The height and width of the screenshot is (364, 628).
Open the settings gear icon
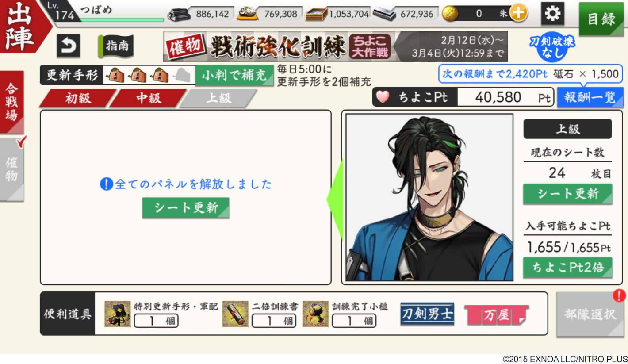(x=552, y=14)
